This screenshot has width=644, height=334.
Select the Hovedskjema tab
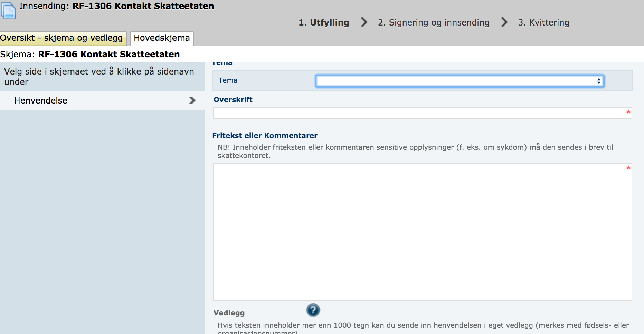(x=162, y=38)
